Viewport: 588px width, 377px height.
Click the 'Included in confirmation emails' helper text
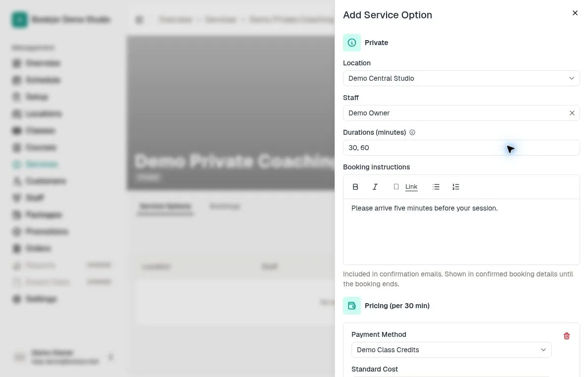pos(458,279)
